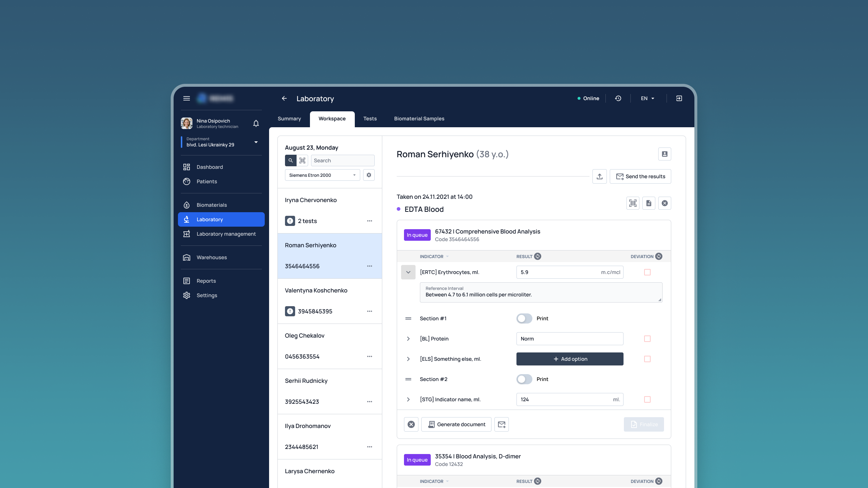The height and width of the screenshot is (488, 868).
Task: Print barcode for the EDTA Blood sample
Action: [633, 203]
